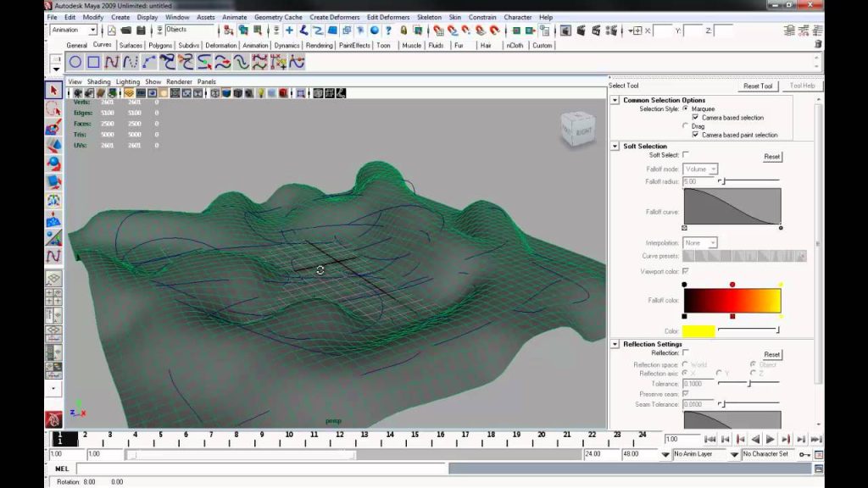Image resolution: width=868 pixels, height=488 pixels.
Task: Choose the Universal Manipulator tool
Action: tap(53, 201)
